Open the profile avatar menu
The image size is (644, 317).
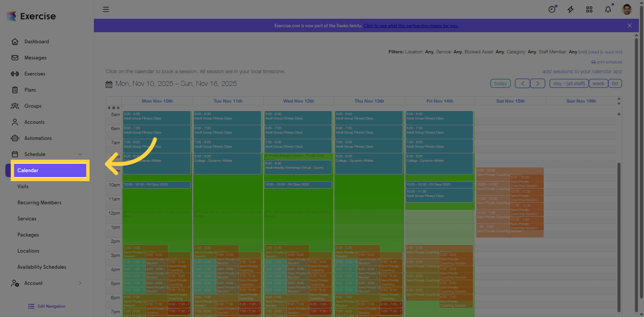[627, 9]
